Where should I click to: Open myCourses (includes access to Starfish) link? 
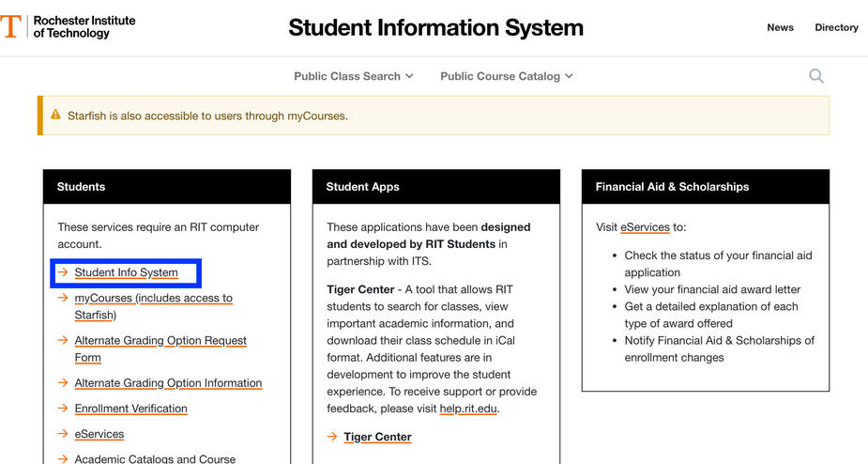[x=153, y=306]
